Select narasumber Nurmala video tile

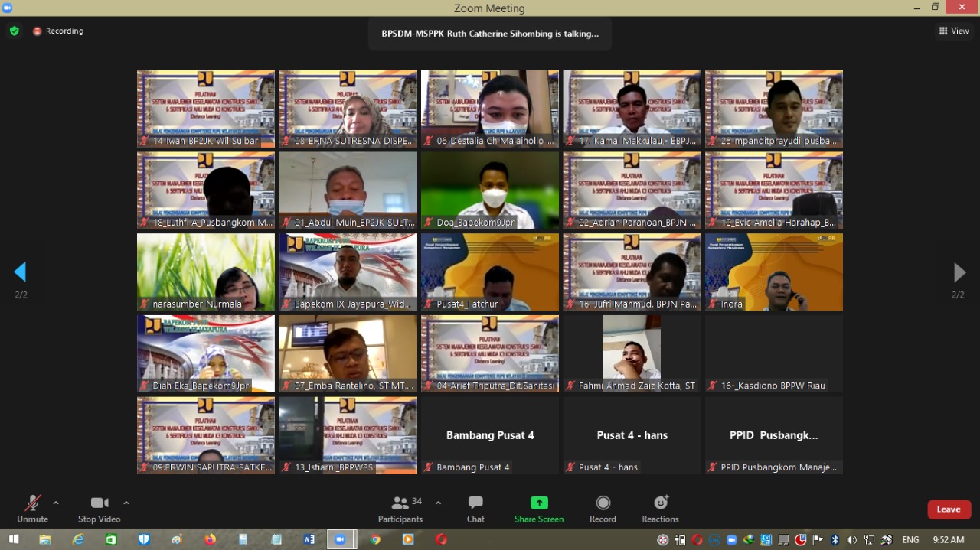206,272
